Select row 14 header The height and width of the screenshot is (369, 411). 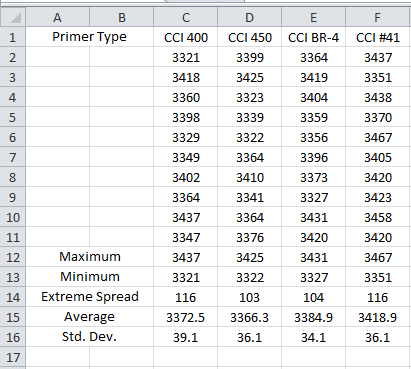(13, 297)
